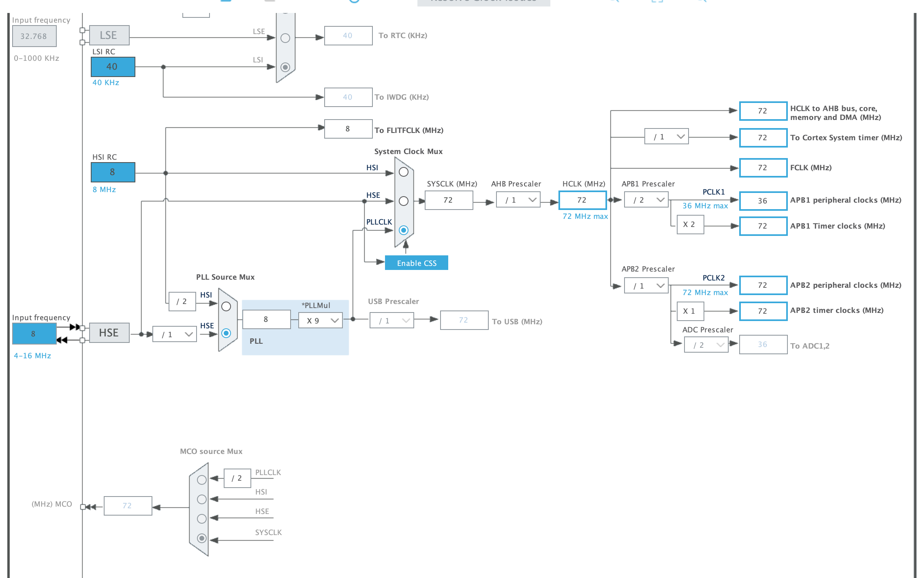
Task: Click the To ADC1,2 value box
Action: 764,345
